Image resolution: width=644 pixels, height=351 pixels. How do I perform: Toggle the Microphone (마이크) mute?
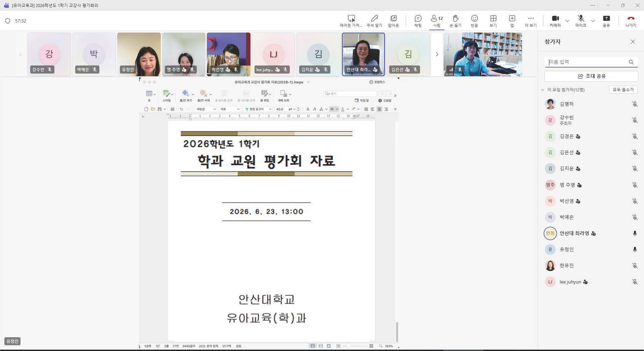point(581,21)
